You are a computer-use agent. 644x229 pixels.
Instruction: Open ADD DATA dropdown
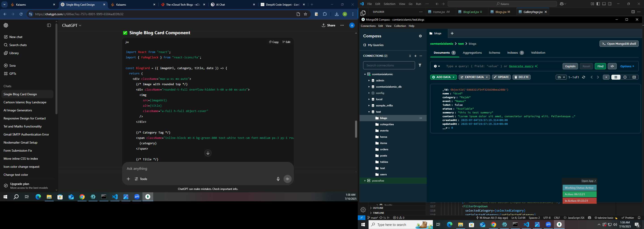[x=443, y=77]
